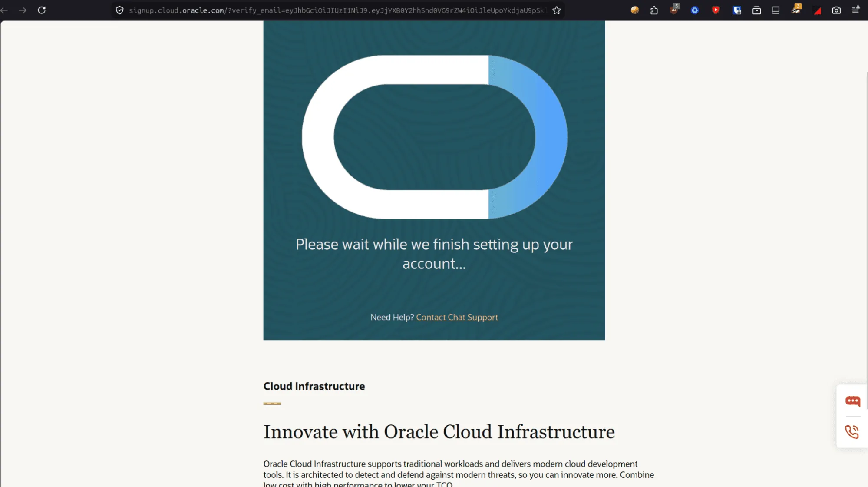Open the sidebar panel toolbar icon
Viewport: 868px width, 487px height.
776,10
